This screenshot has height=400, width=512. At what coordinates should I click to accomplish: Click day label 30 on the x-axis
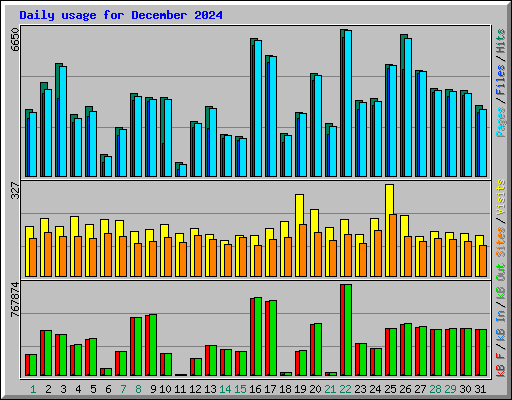coord(465,389)
